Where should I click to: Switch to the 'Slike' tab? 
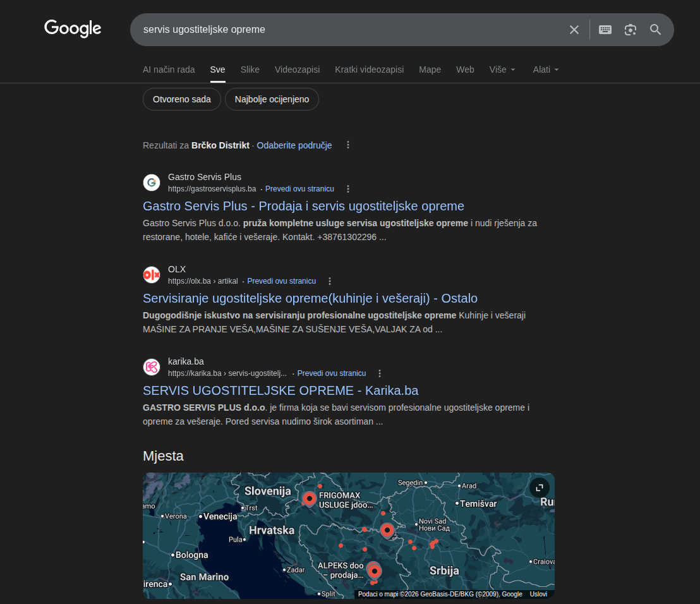tap(250, 69)
